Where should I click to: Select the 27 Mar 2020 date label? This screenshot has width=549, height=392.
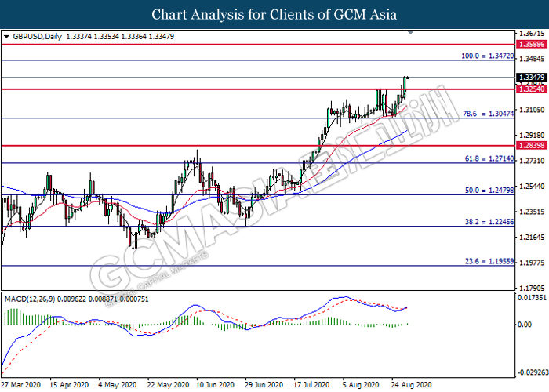click(x=20, y=385)
